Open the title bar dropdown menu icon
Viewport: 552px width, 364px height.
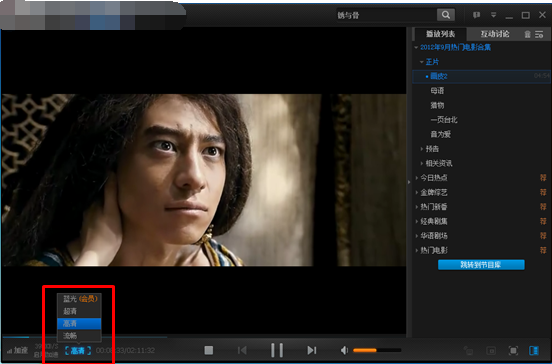coord(494,15)
